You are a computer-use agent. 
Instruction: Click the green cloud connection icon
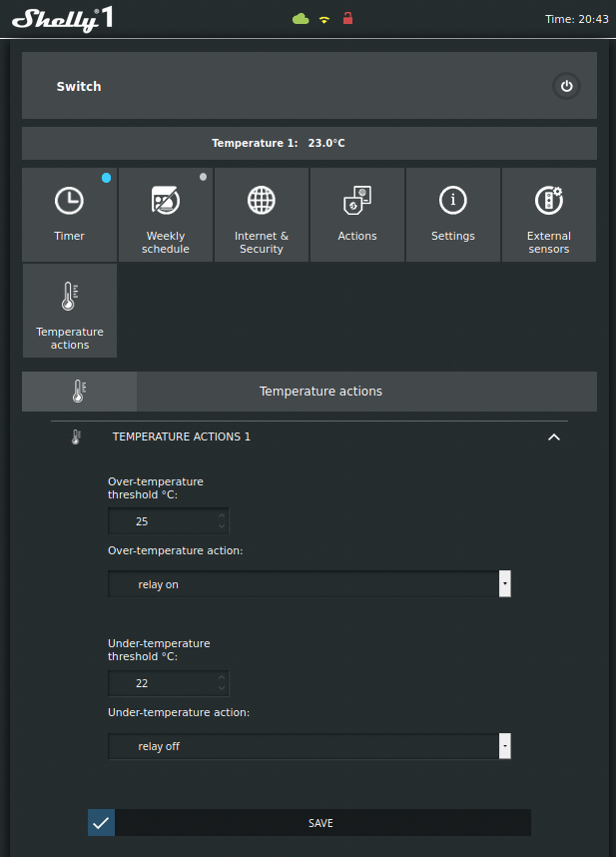(301, 18)
